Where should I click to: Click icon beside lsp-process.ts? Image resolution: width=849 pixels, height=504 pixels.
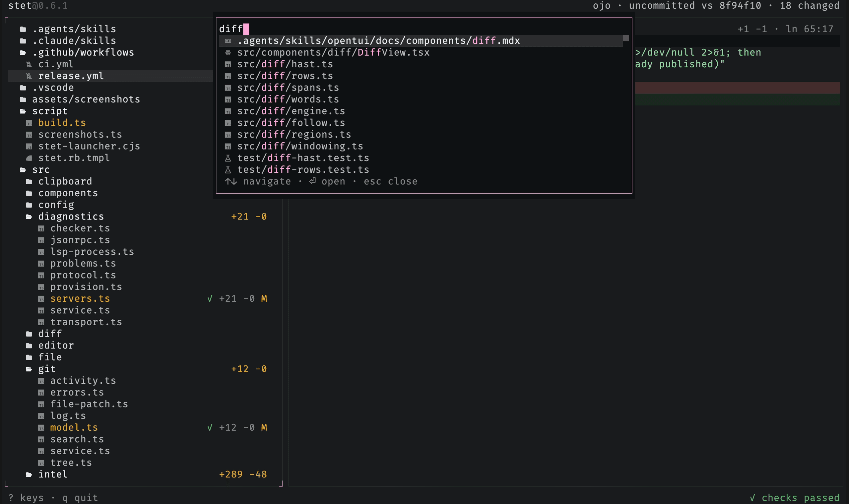point(41,252)
